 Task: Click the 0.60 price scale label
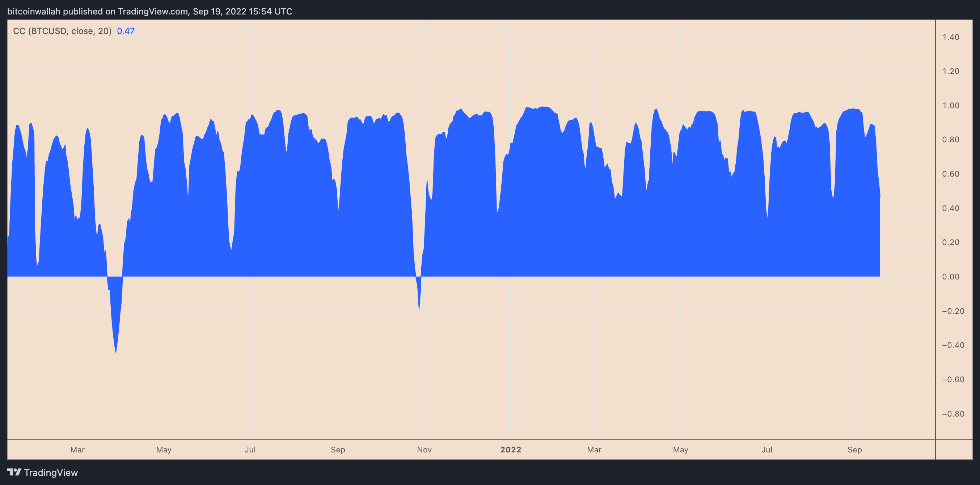pos(951,174)
